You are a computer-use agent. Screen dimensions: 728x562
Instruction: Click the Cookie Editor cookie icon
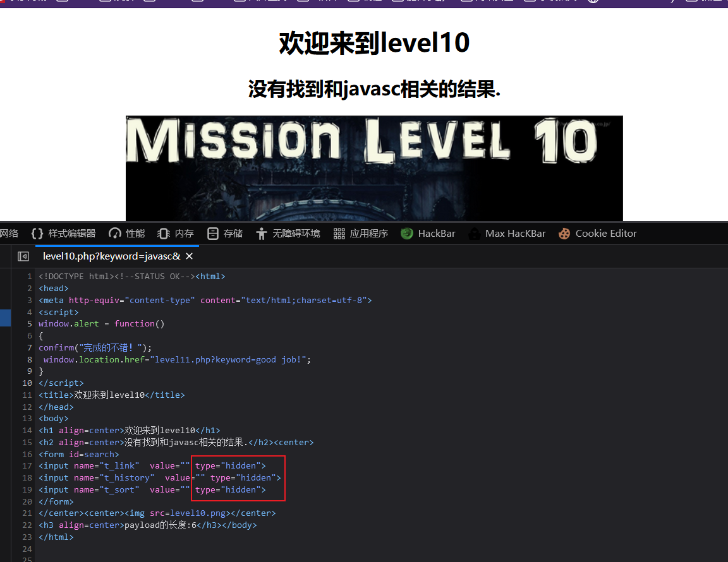(564, 234)
